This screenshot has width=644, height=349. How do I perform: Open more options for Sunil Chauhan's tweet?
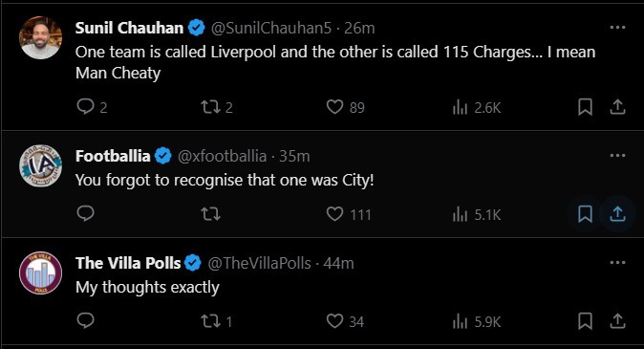[617, 28]
